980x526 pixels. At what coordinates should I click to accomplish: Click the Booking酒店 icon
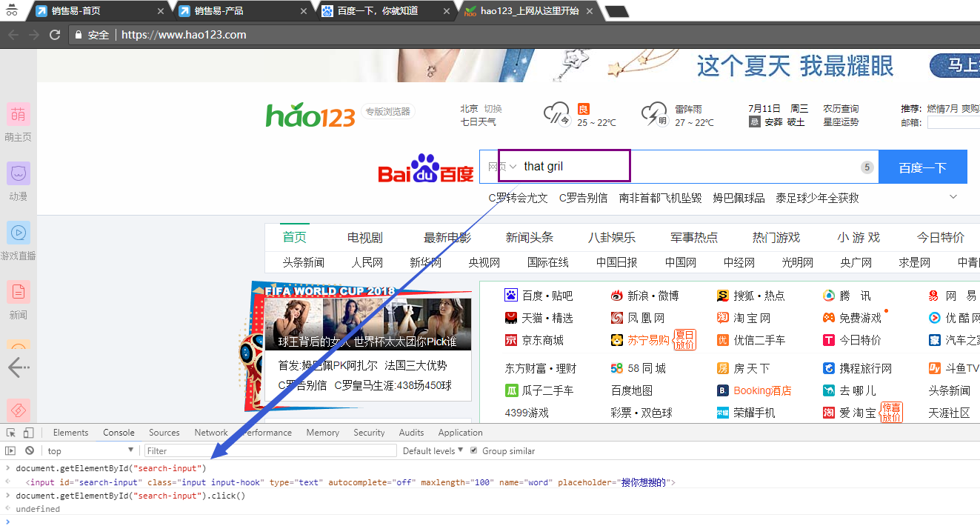pyautogui.click(x=723, y=390)
